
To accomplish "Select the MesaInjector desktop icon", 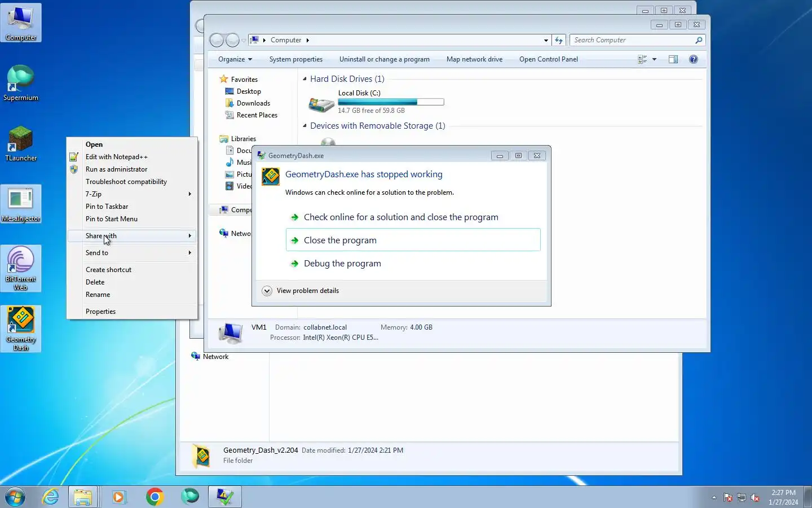I will [21, 204].
